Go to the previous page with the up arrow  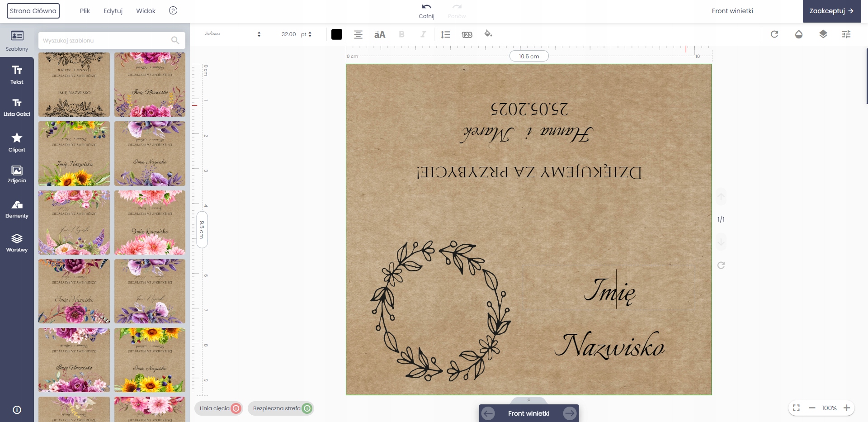(x=721, y=197)
